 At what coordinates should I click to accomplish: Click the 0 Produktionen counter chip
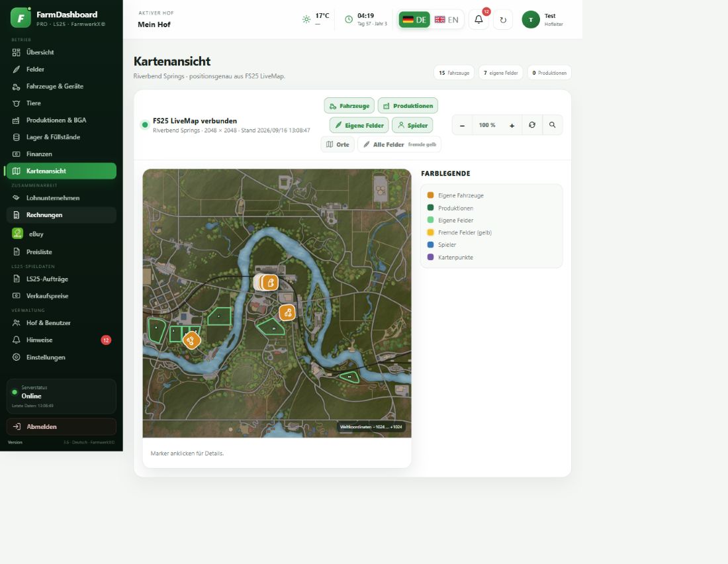549,73
